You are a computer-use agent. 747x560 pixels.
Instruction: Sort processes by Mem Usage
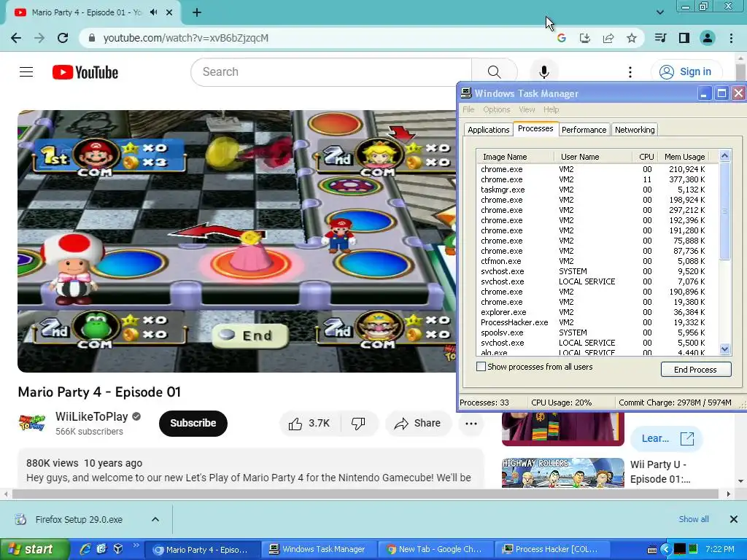coord(684,157)
